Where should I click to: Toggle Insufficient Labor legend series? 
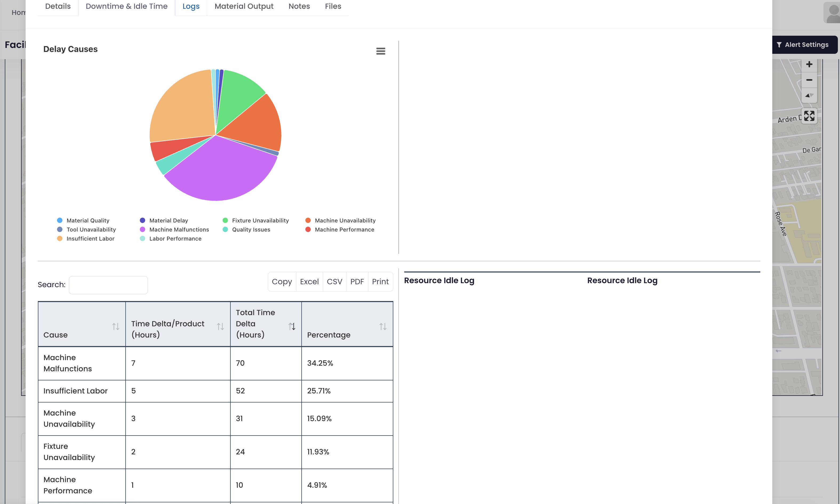click(90, 239)
